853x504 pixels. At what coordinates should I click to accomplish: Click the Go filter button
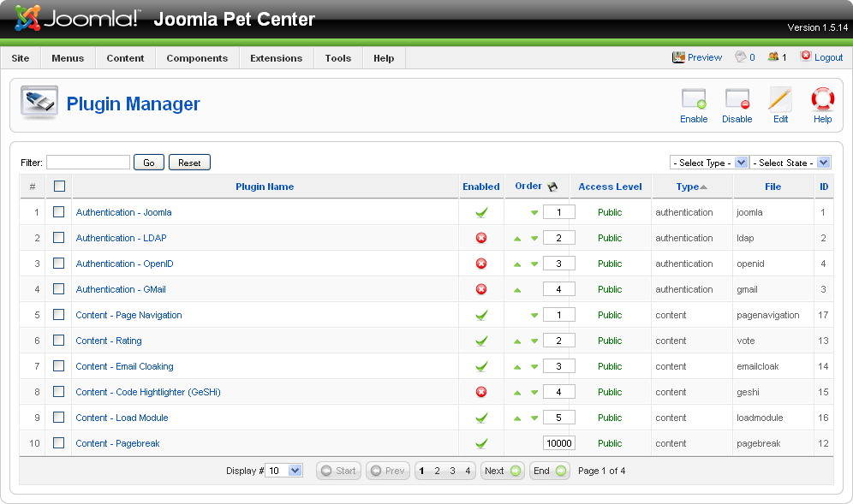coord(148,163)
